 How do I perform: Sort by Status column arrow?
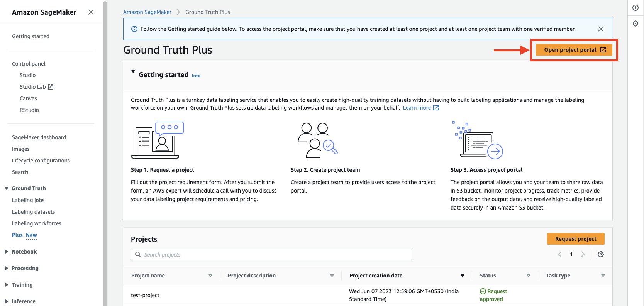529,276
